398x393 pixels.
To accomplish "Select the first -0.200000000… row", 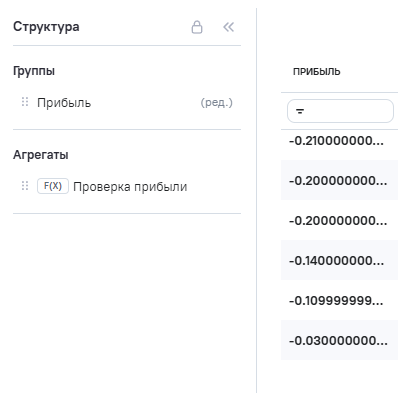I will click(x=339, y=180).
